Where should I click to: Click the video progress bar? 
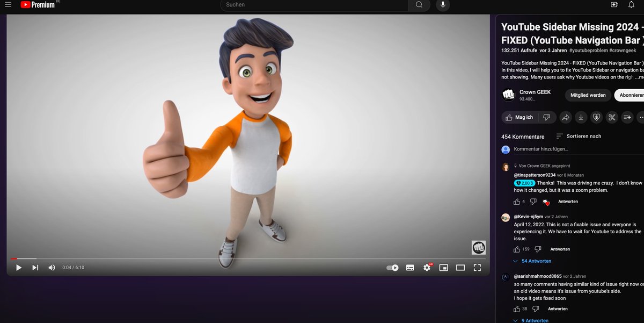click(x=248, y=259)
